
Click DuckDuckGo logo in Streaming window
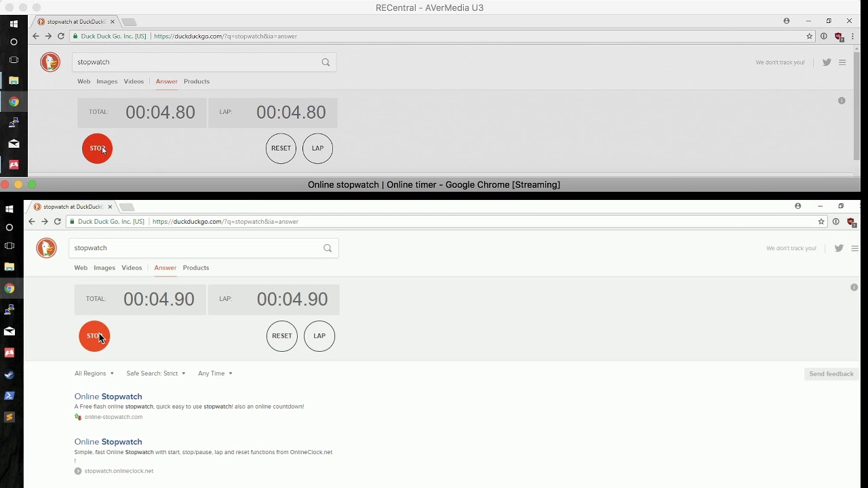tap(46, 248)
